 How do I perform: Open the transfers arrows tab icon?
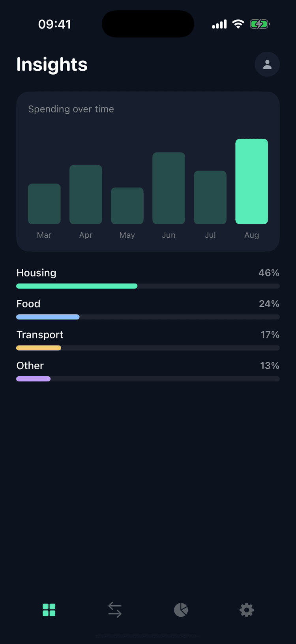pos(115,610)
